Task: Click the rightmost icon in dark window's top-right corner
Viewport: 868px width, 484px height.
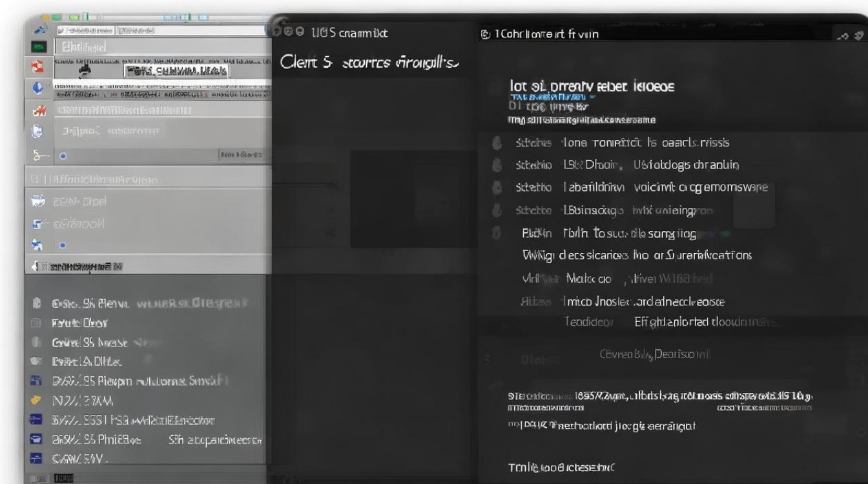Action: [x=858, y=36]
